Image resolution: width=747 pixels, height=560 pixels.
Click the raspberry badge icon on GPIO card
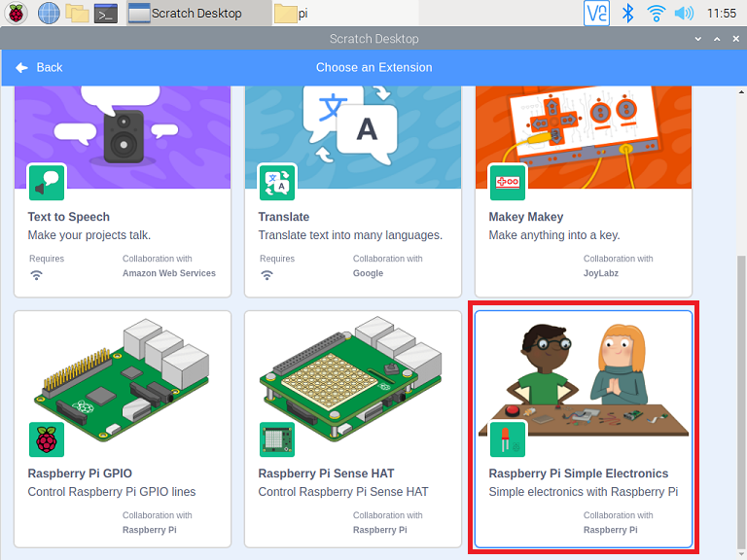47,439
